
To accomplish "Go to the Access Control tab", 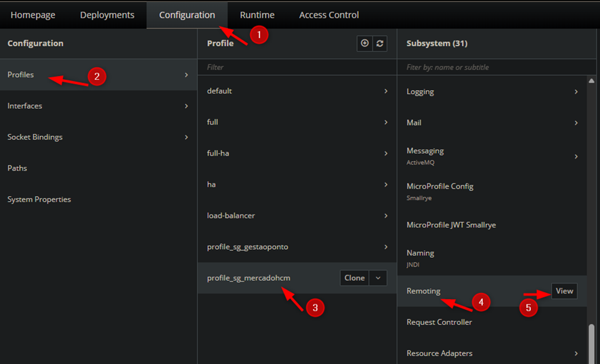I will click(x=329, y=15).
